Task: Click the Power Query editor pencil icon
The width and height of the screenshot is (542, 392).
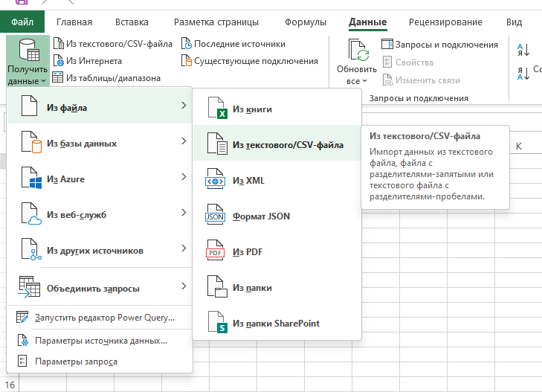Action: [x=22, y=318]
